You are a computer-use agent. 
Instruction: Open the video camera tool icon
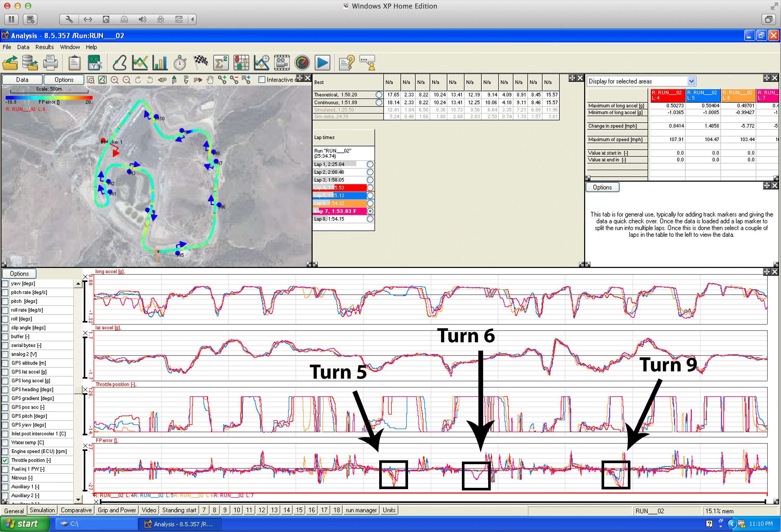[x=282, y=63]
